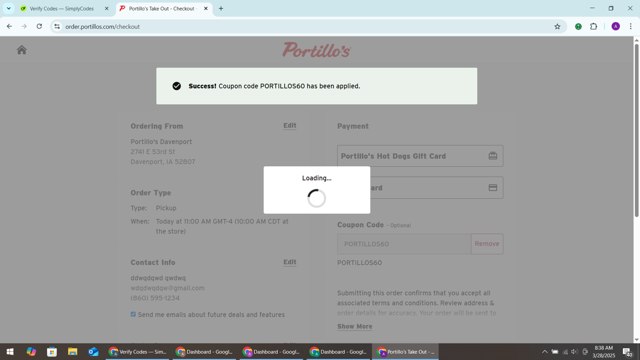Bookmark this page with star icon
640x360 pixels.
(x=557, y=27)
